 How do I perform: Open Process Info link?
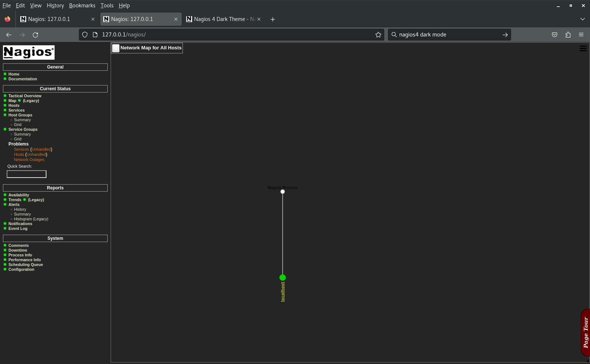20,255
